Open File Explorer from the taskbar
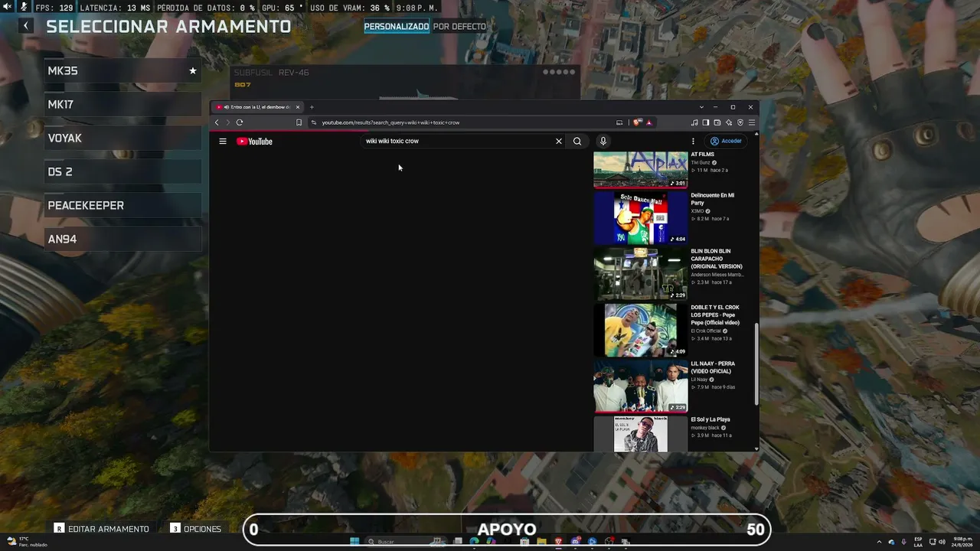Viewport: 980px width, 551px height. [541, 542]
